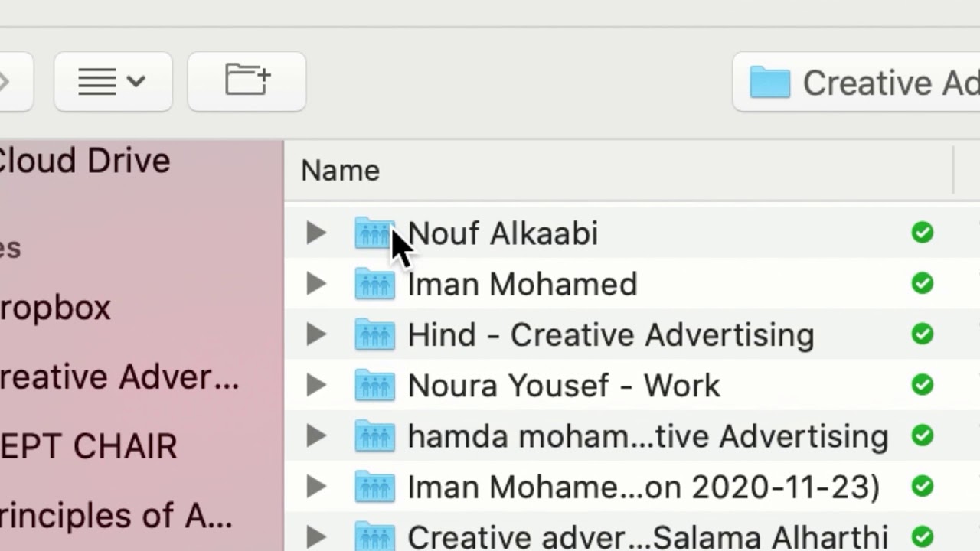
Task: Select the Iman Mohamed shared folder icon
Action: coord(374,283)
